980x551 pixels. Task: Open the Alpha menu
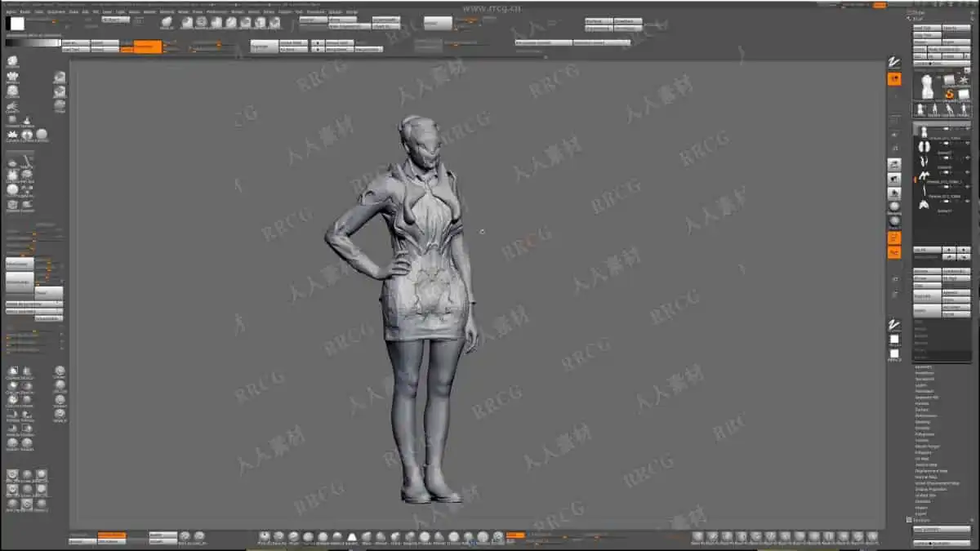[x=11, y=12]
